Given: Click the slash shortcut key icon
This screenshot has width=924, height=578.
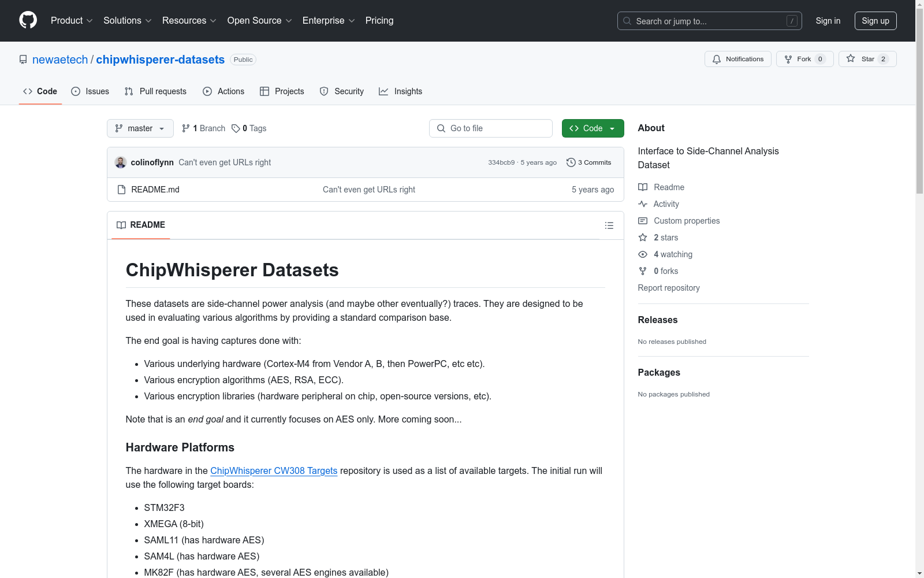Looking at the screenshot, I should click(792, 21).
